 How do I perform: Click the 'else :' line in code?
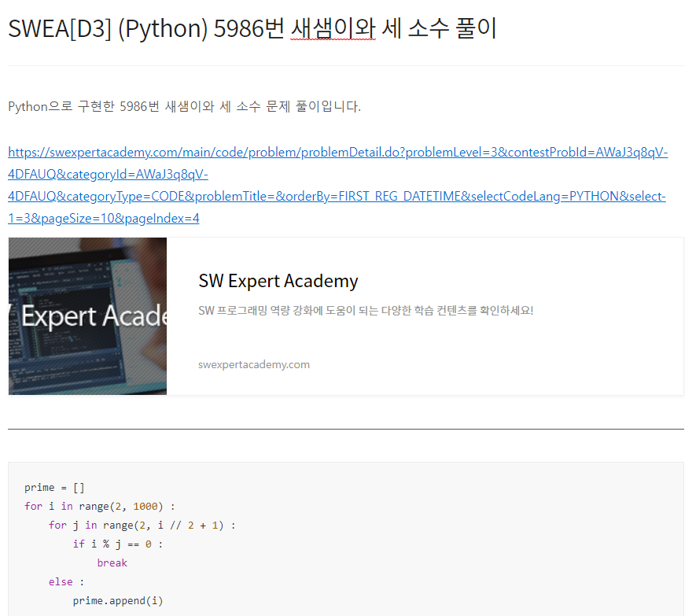66,582
